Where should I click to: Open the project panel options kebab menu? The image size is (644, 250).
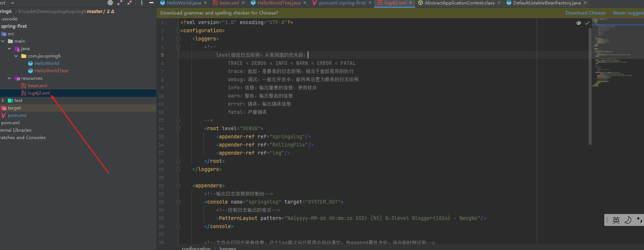tap(142, 3)
